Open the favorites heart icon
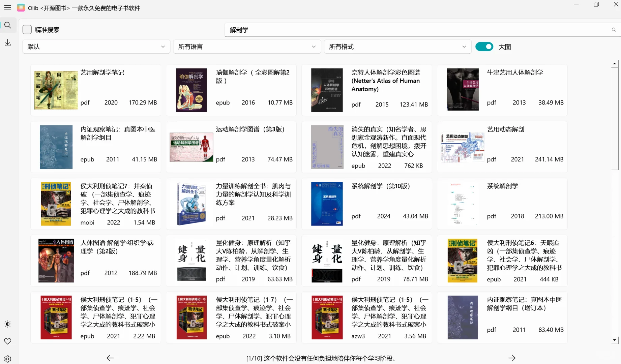621x364 pixels. (7, 341)
